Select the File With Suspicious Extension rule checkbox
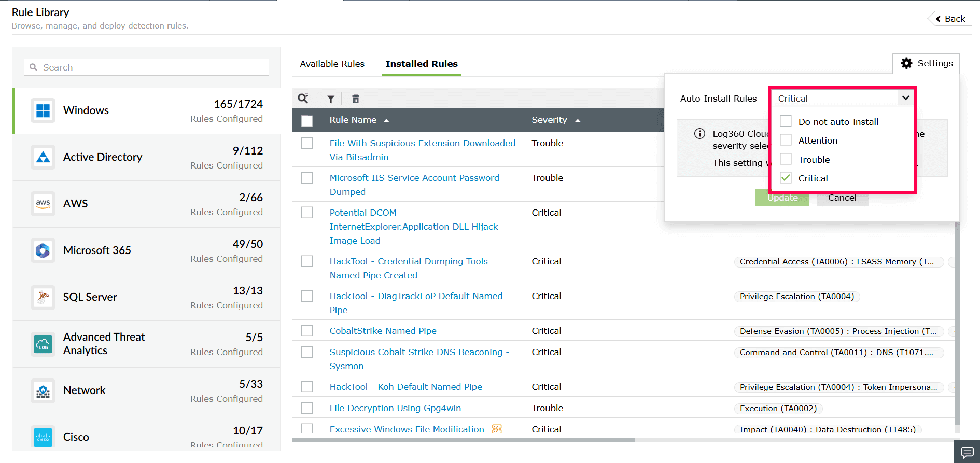The width and height of the screenshot is (980, 463). [x=307, y=143]
